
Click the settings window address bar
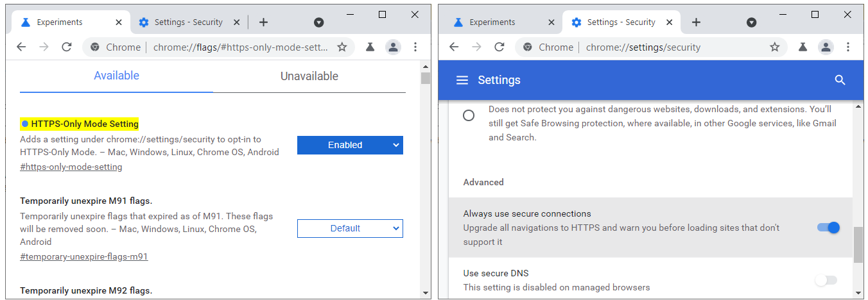642,47
